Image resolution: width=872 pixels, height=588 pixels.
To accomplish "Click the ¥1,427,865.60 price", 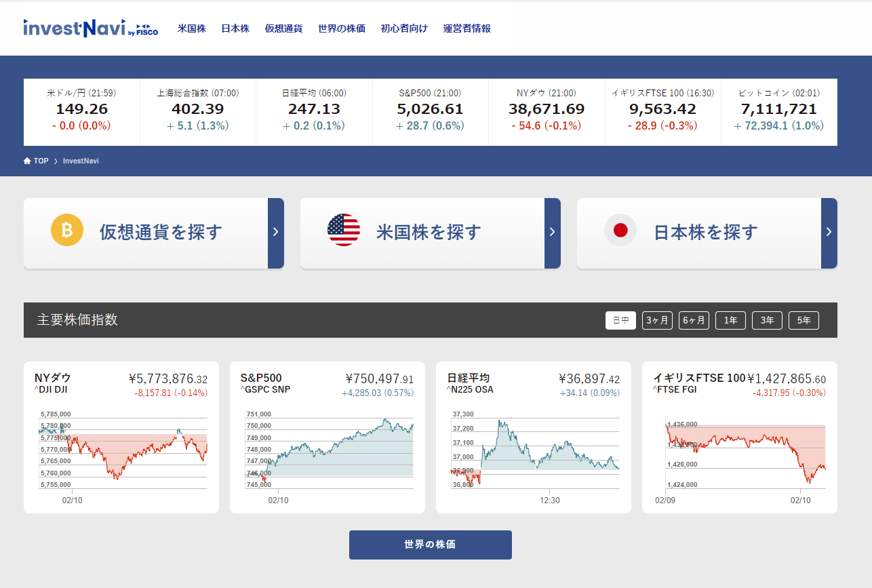I will click(787, 379).
